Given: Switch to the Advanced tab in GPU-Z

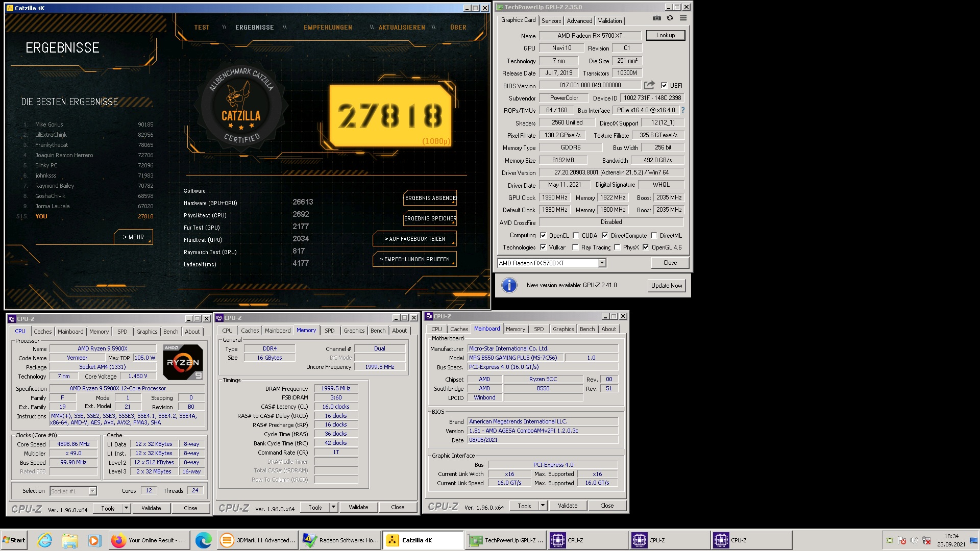Looking at the screenshot, I should (x=579, y=21).
